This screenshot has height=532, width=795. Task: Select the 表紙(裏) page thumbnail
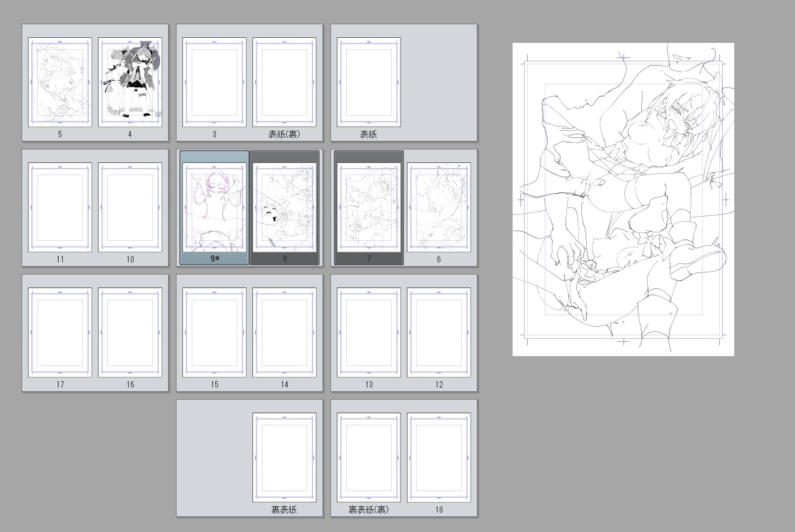(x=285, y=82)
